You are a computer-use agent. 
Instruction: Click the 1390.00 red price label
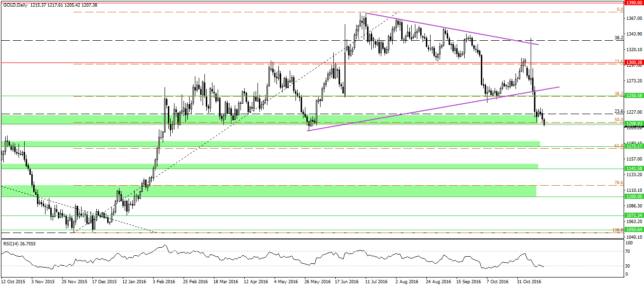tap(634, 3)
